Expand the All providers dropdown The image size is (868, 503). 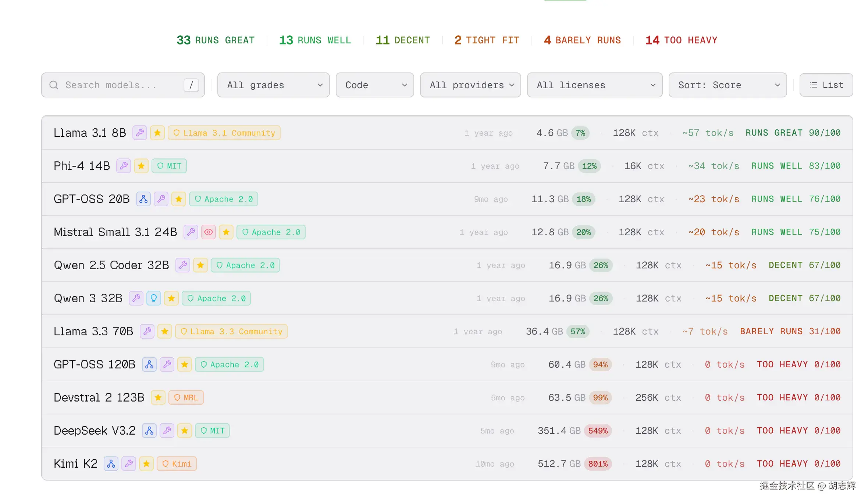[x=470, y=85]
